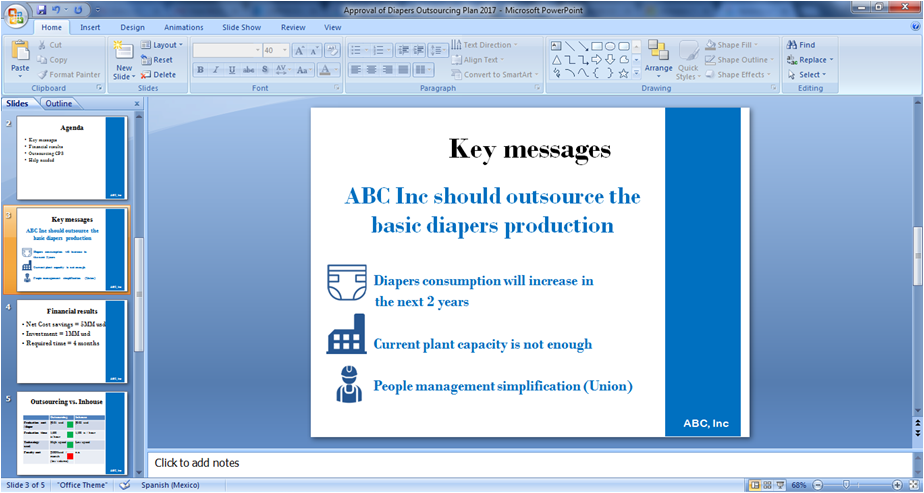Toggle bold formatting
Viewport: 924px width, 493px height.
pos(200,70)
